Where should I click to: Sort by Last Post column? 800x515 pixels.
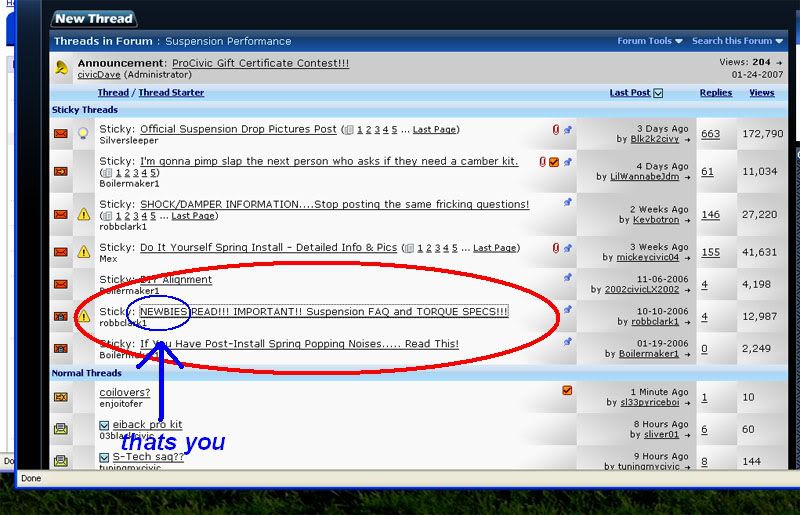pos(630,93)
